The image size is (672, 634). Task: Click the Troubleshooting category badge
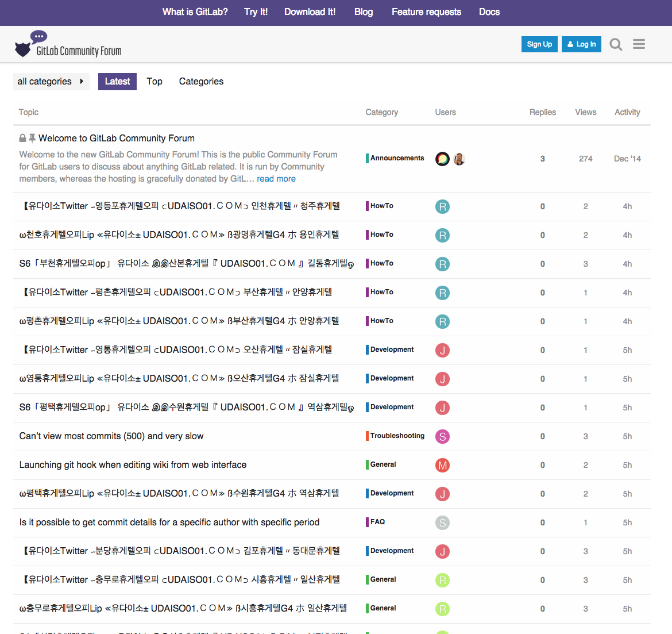point(397,436)
